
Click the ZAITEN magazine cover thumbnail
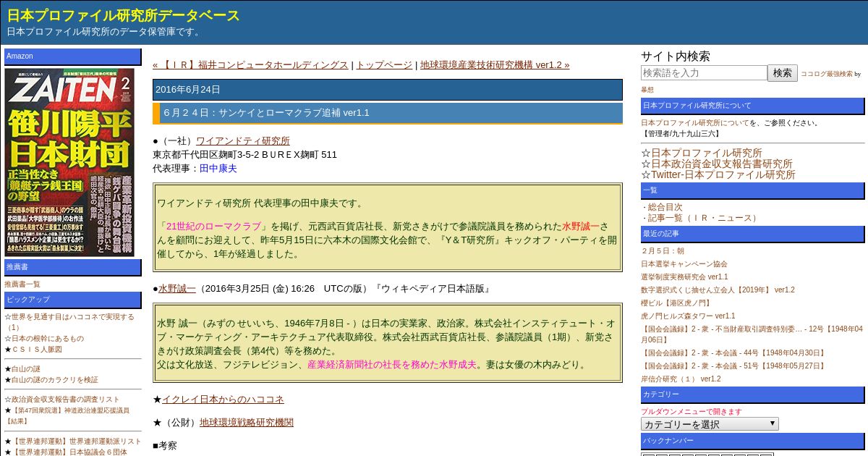point(69,162)
